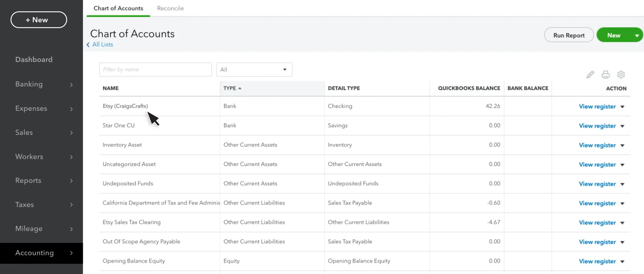The image size is (644, 274).
Task: Switch to the Reconcile tab
Action: point(170,8)
